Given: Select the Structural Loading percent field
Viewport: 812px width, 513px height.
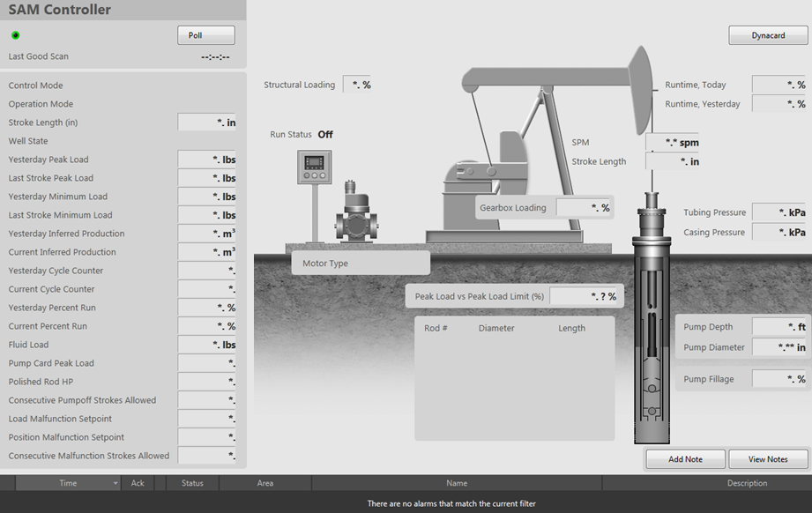Looking at the screenshot, I should pos(358,85).
